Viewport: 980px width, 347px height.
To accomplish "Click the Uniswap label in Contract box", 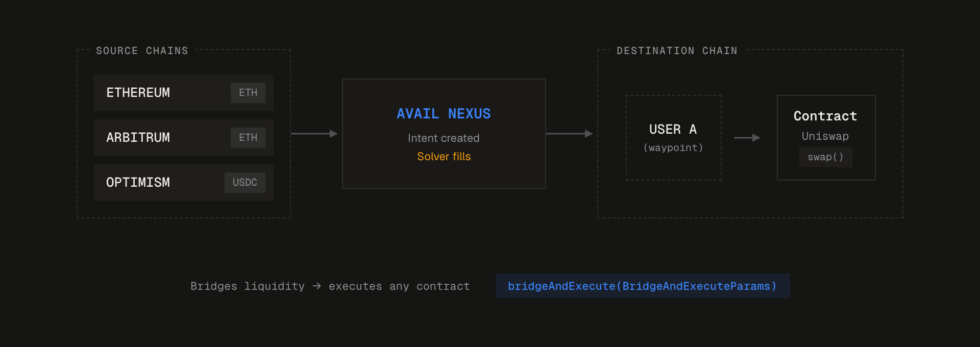I will click(825, 136).
